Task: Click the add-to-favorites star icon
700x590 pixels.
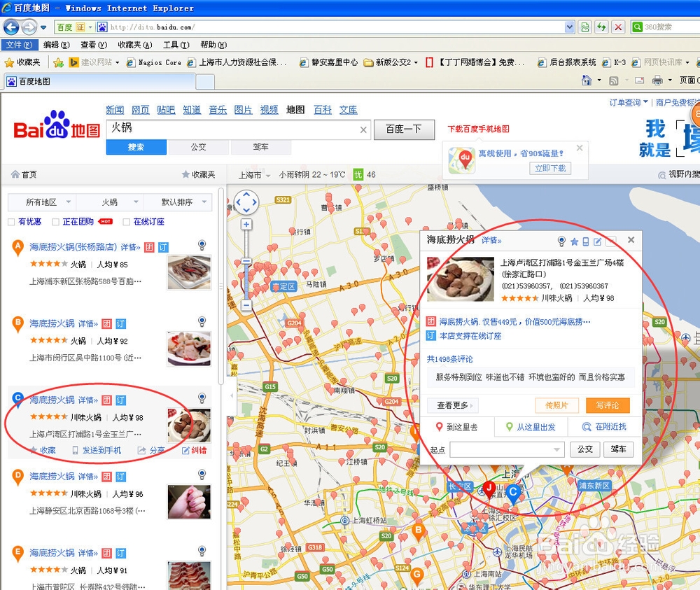Action: pyautogui.click(x=59, y=62)
